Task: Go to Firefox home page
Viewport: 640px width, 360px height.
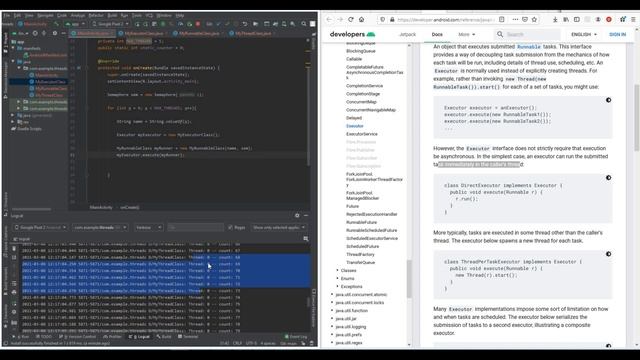Action: tap(362, 20)
